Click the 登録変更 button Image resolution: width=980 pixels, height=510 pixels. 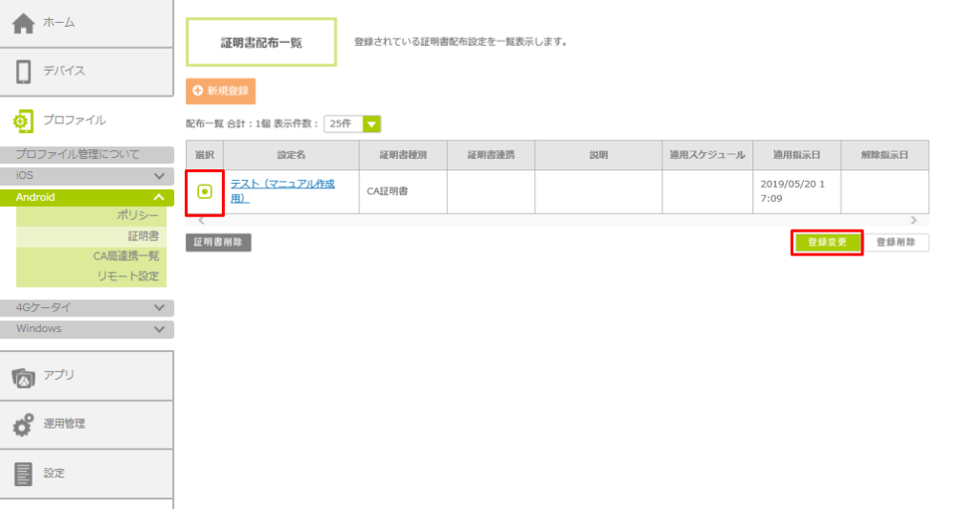tap(827, 243)
